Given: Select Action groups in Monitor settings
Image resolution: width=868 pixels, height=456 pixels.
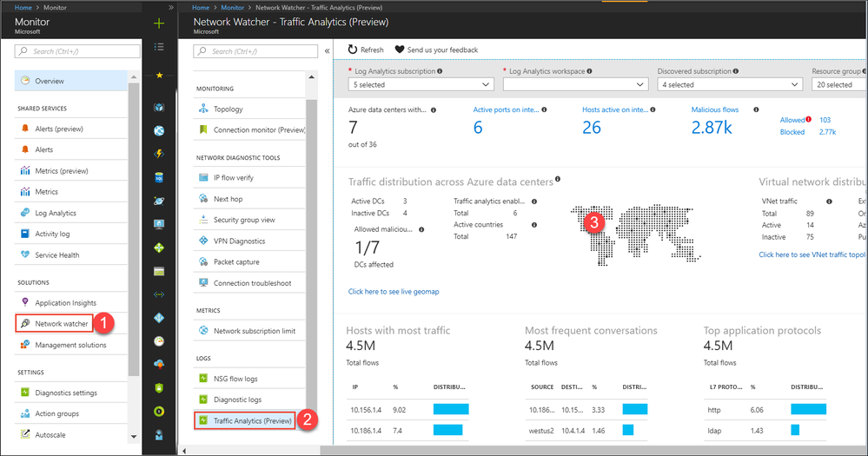Looking at the screenshot, I should tap(57, 413).
